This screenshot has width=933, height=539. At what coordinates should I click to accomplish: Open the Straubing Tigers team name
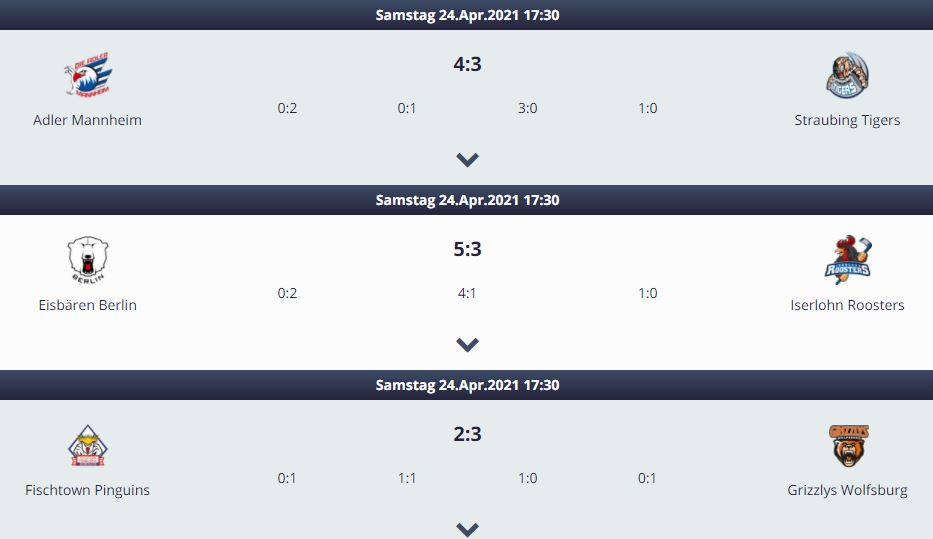[x=847, y=120]
